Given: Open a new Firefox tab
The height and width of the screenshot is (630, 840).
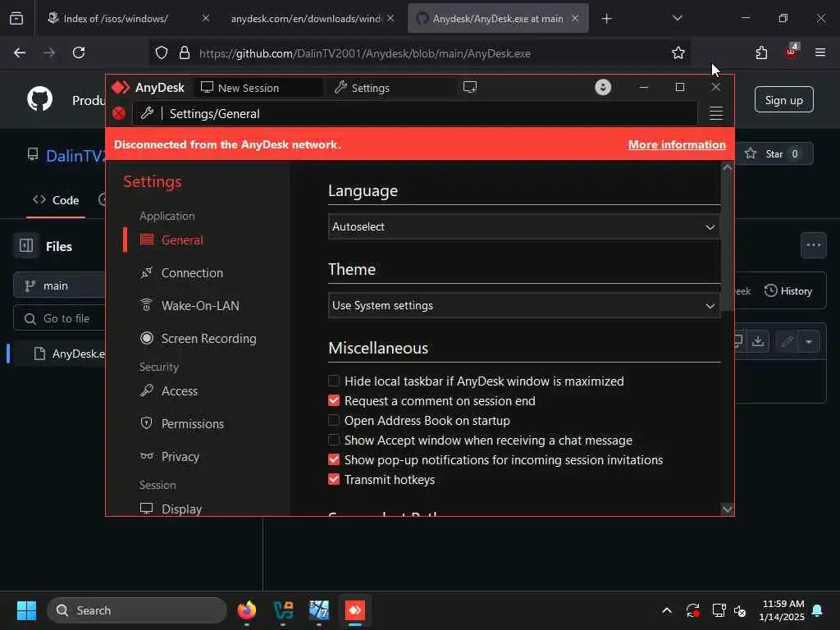Looking at the screenshot, I should coord(606,19).
